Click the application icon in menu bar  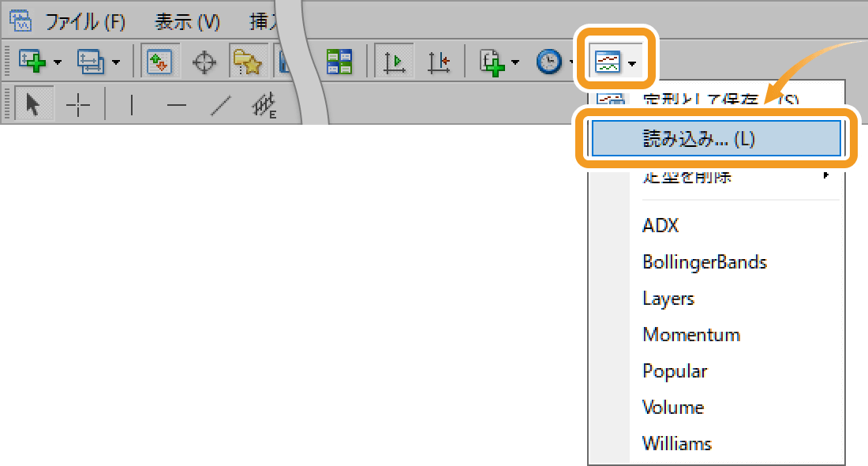(x=21, y=21)
